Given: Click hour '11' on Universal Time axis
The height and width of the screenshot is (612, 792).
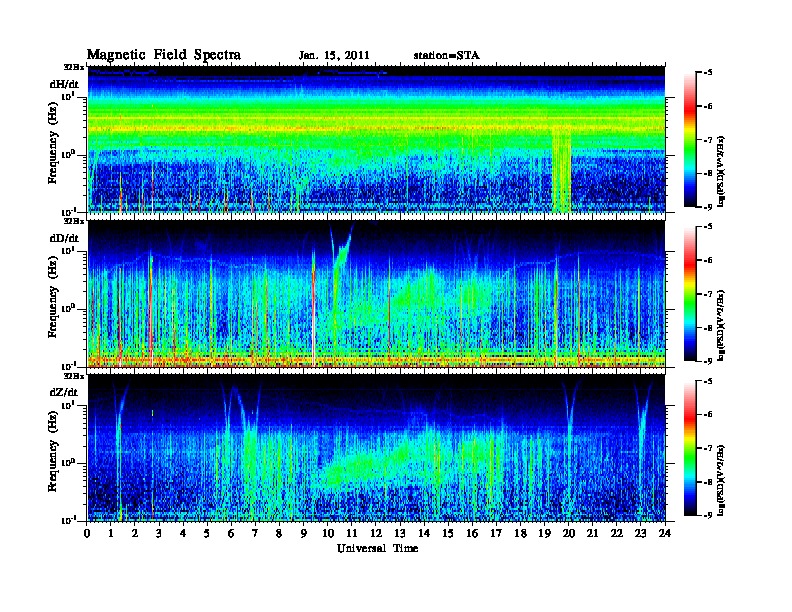Looking at the screenshot, I should [352, 533].
